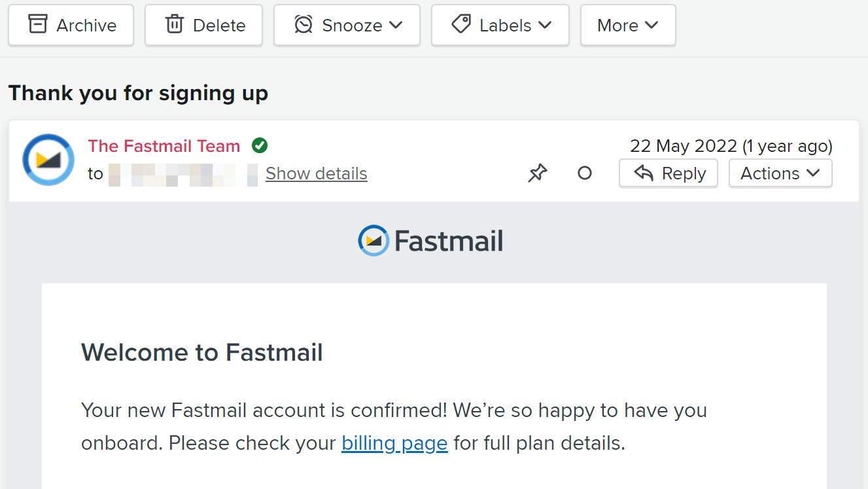Screen dimensions: 868x489
Task: Pin this message with the pushpin icon
Action: point(538,173)
